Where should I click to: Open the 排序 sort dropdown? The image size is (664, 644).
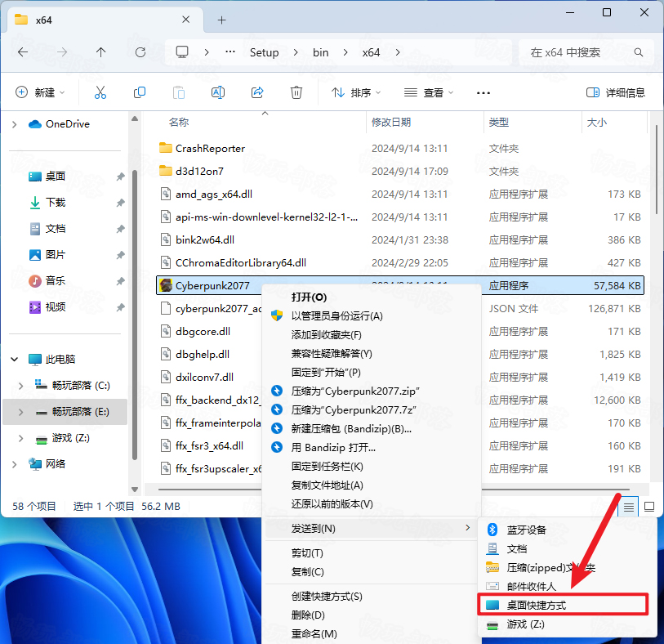coord(357,92)
